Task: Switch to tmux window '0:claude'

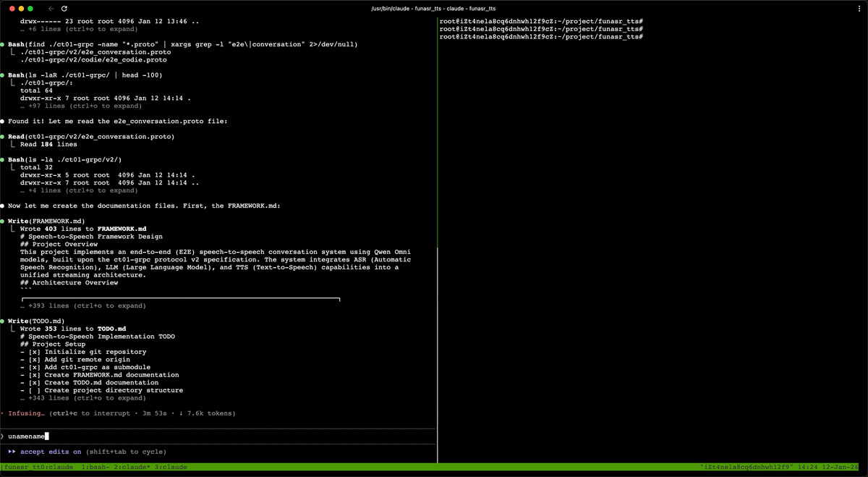Action: click(57, 468)
